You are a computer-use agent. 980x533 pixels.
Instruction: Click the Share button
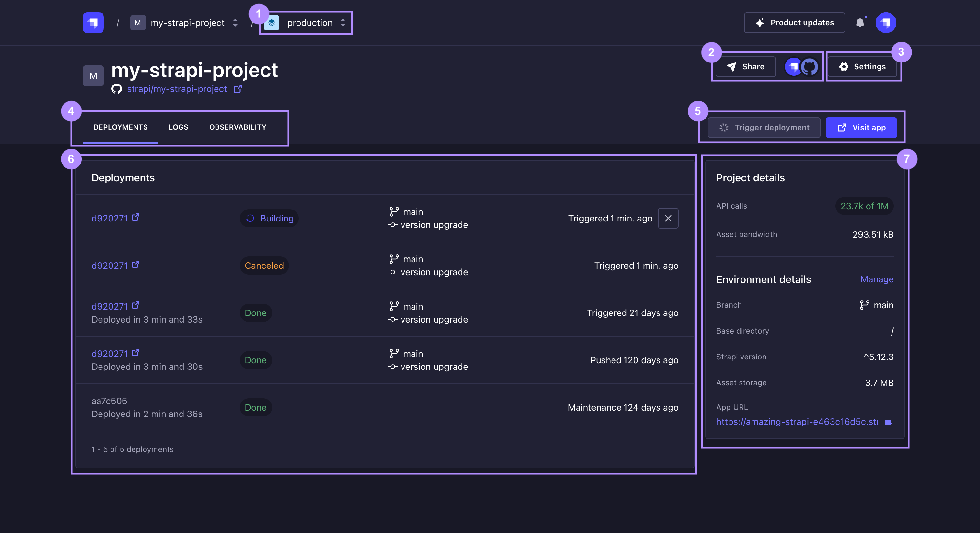(745, 66)
